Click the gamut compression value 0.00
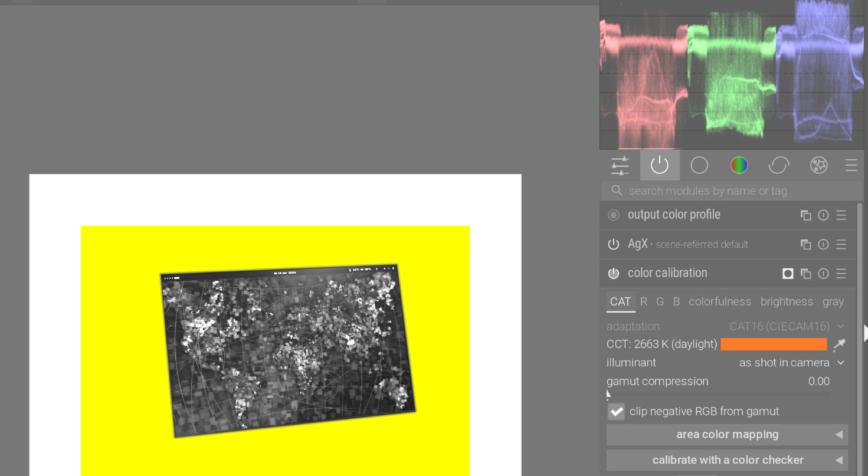Viewport: 868px width, 476px height. point(818,382)
